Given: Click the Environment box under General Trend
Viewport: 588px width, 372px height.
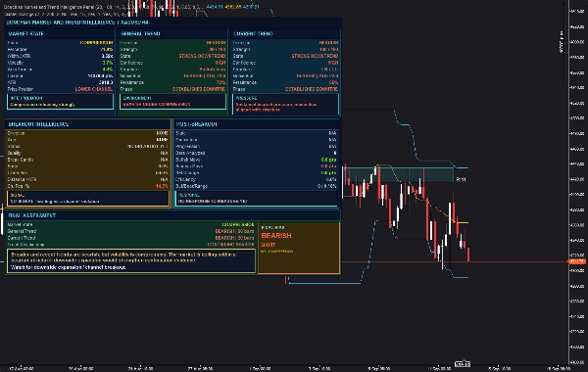Looking at the screenshot, I should (x=172, y=102).
